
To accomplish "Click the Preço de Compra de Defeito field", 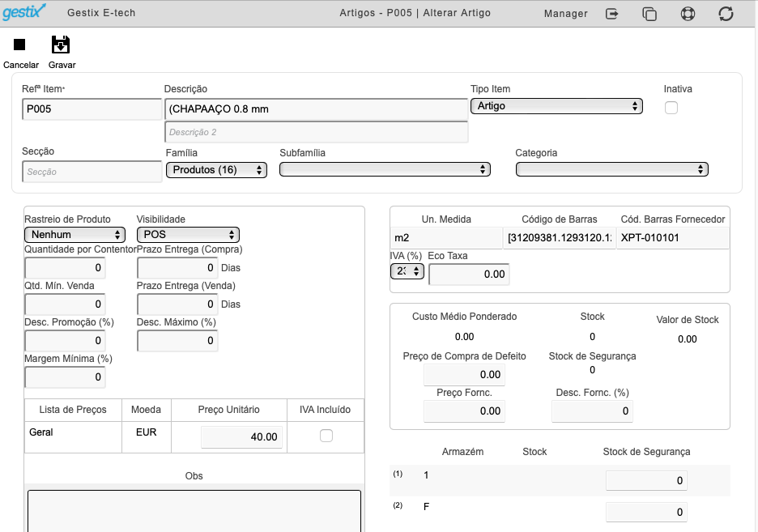I will pyautogui.click(x=464, y=374).
